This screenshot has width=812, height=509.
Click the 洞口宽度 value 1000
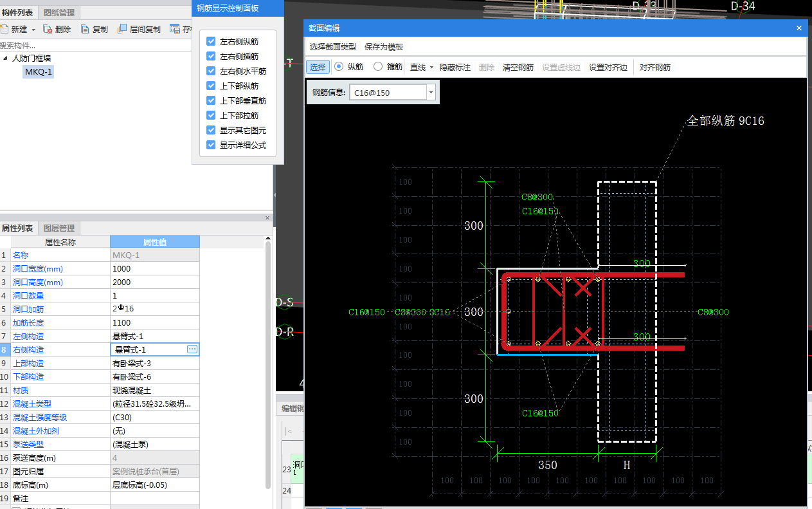pos(155,268)
